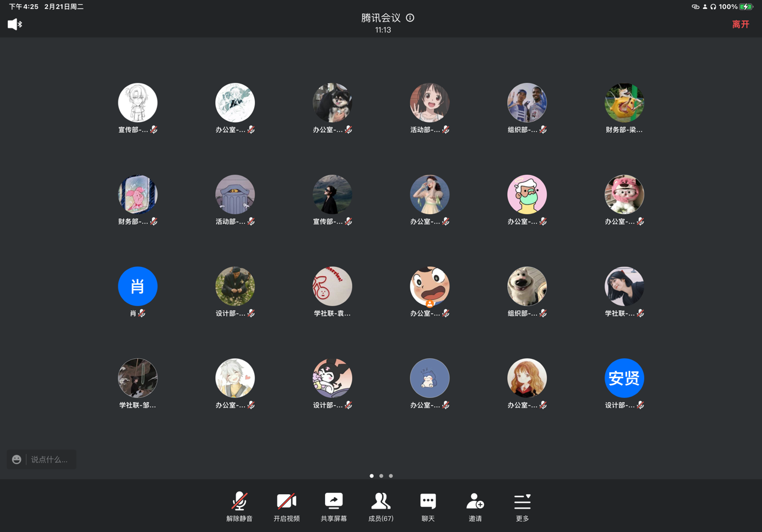Image resolution: width=762 pixels, height=532 pixels.
Task: Tap the 学社联-袁 participant name label
Action: pyautogui.click(x=332, y=313)
